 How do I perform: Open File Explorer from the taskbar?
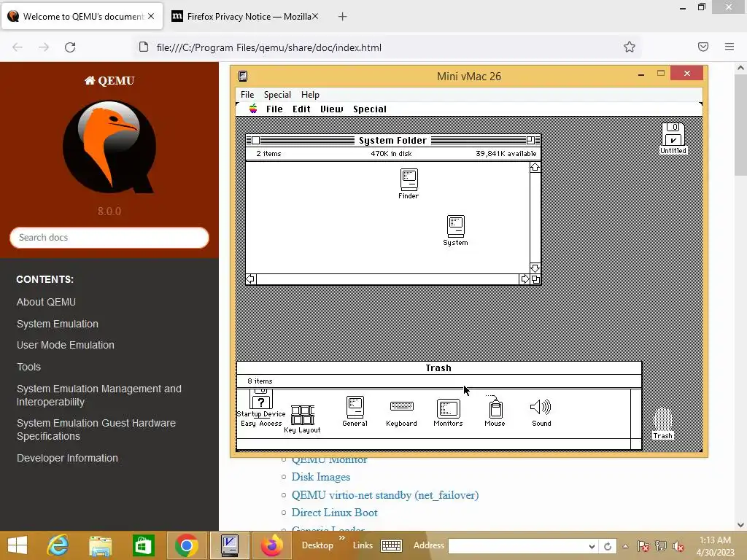click(101, 545)
